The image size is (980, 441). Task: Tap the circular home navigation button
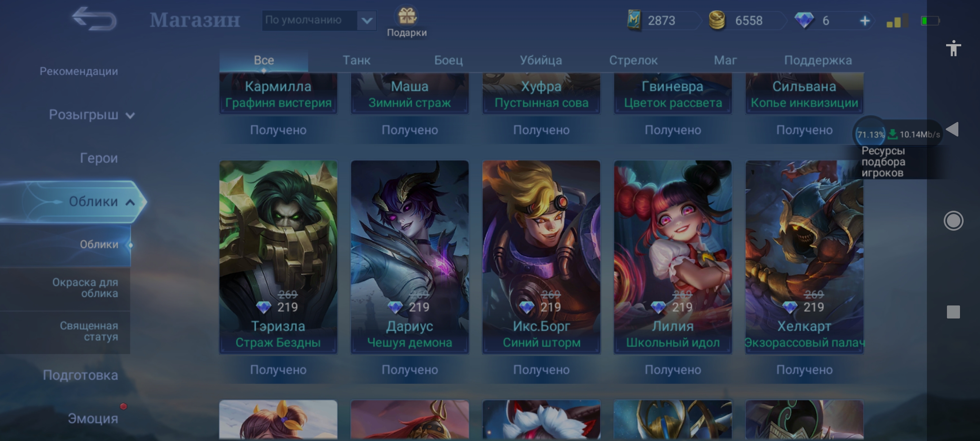953,221
